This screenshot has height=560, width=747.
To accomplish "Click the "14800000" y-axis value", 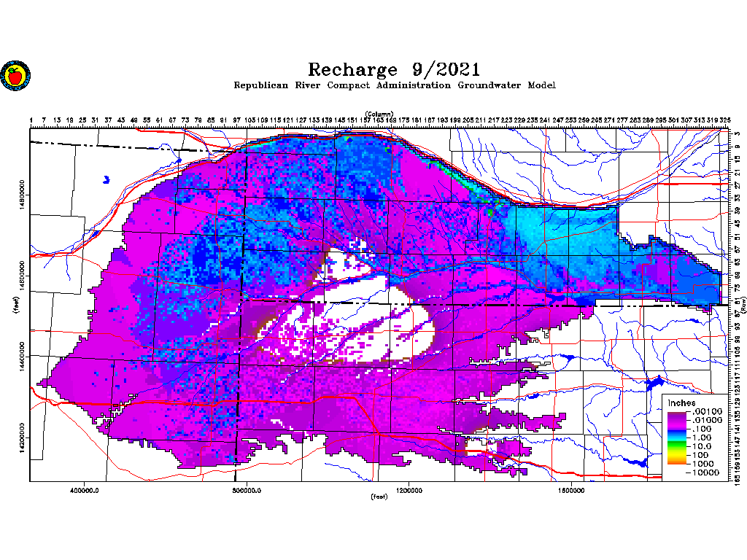I will tap(22, 195).
